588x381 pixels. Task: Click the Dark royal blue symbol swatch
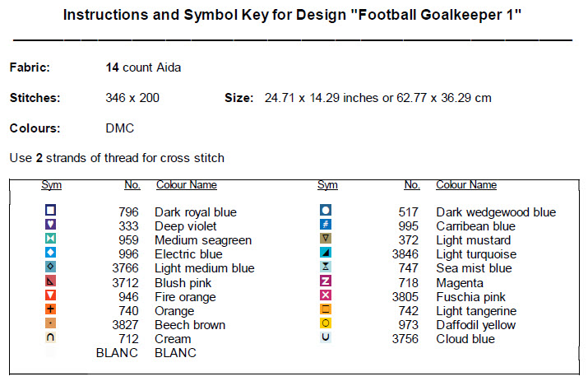pos(51,211)
